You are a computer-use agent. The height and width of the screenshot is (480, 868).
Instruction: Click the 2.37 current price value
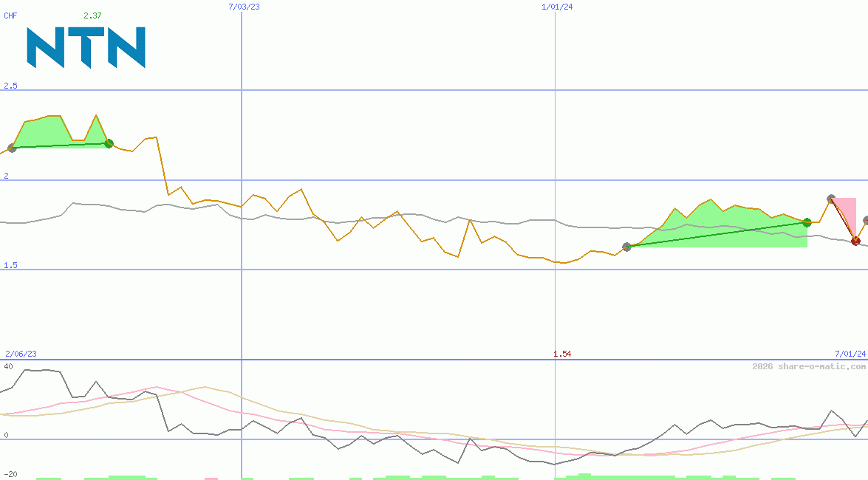coord(92,15)
